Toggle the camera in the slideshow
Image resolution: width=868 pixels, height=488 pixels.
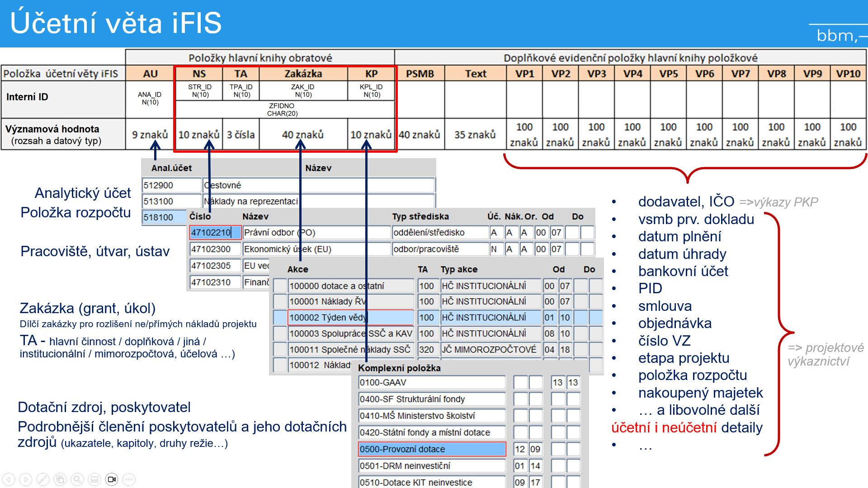[112, 479]
